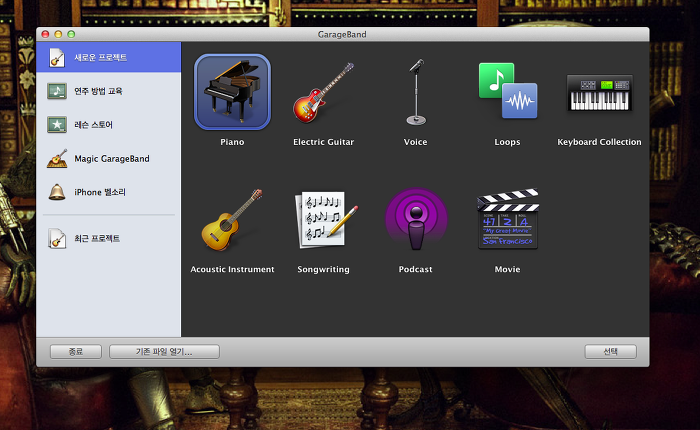Choose the Keyboard Collection icon
The width and height of the screenshot is (700, 430).
(x=599, y=93)
